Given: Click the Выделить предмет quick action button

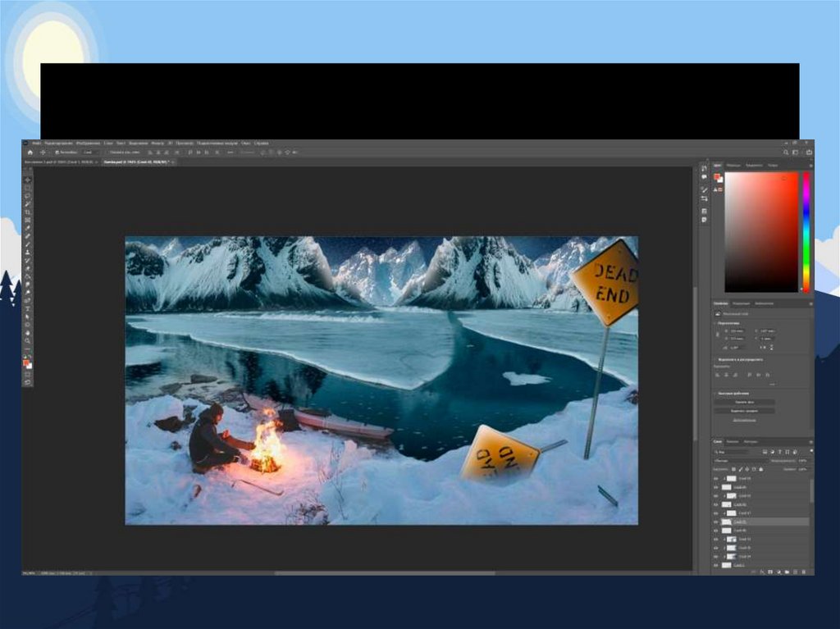Looking at the screenshot, I should 744,411.
